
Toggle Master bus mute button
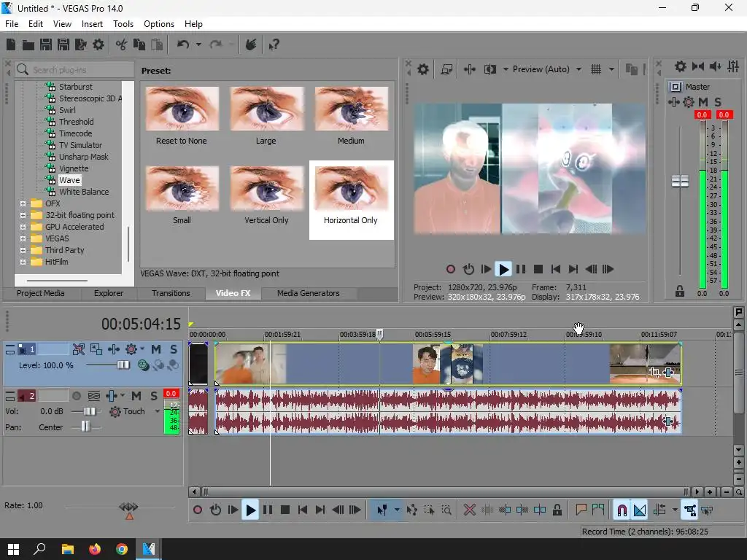pyautogui.click(x=703, y=102)
